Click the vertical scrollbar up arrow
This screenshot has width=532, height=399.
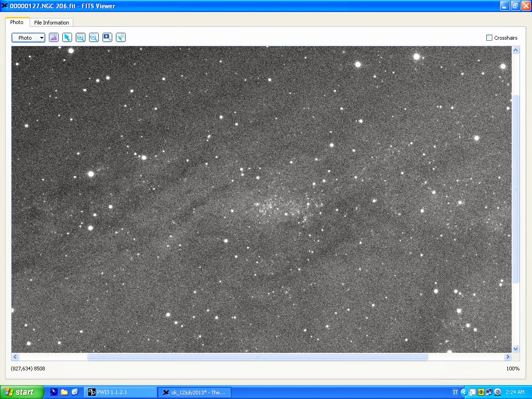[x=515, y=50]
